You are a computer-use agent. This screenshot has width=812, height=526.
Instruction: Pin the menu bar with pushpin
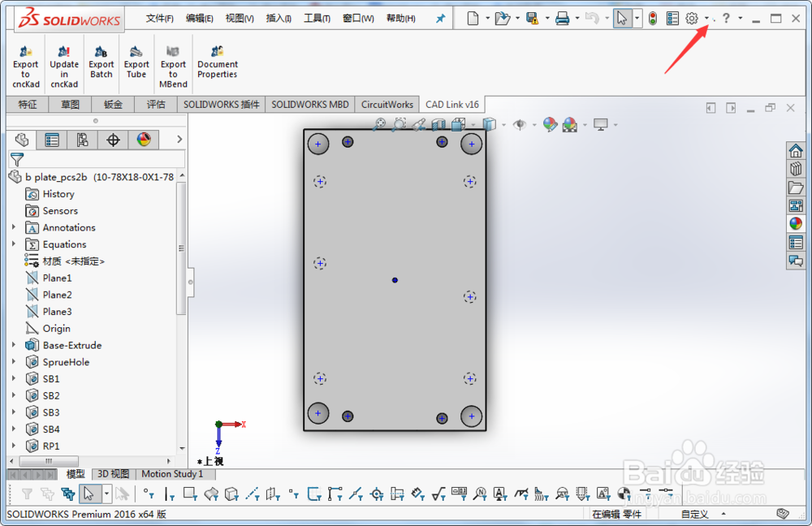pyautogui.click(x=440, y=19)
